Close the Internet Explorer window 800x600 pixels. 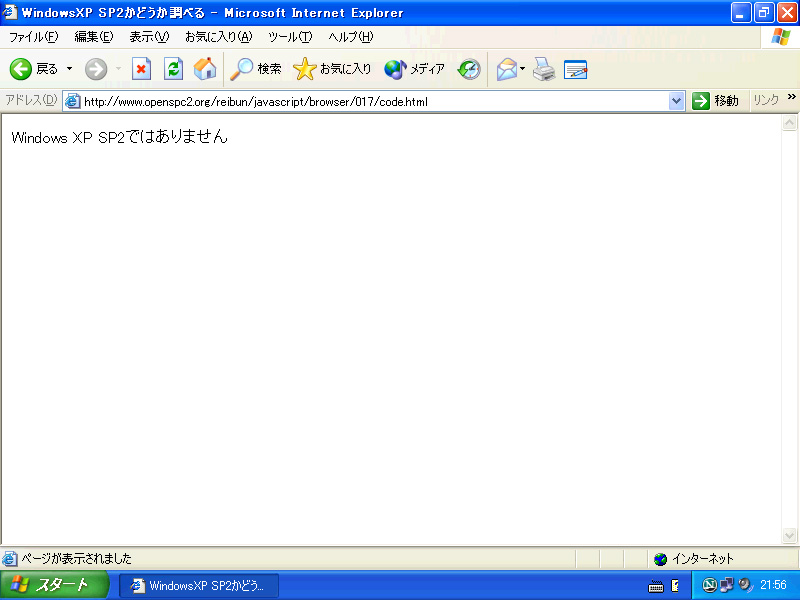coord(787,12)
